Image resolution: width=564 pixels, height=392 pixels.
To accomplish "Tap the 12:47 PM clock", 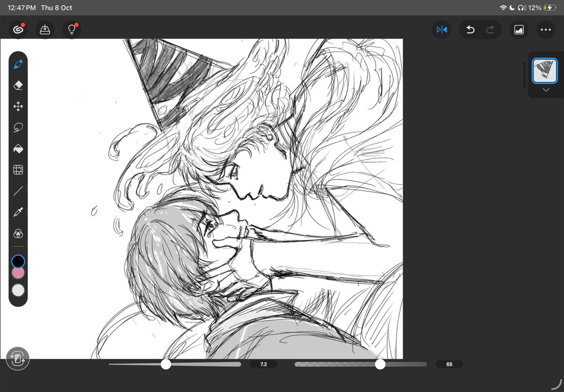I will 22,8.
